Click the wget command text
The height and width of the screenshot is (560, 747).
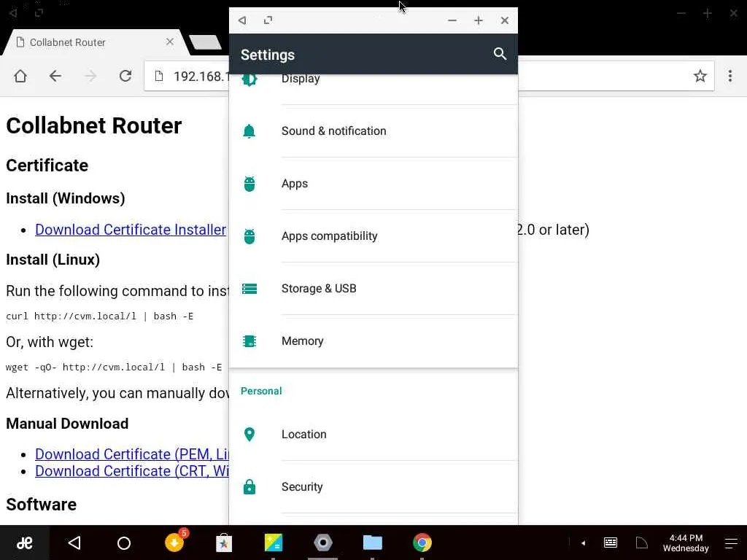coord(114,367)
